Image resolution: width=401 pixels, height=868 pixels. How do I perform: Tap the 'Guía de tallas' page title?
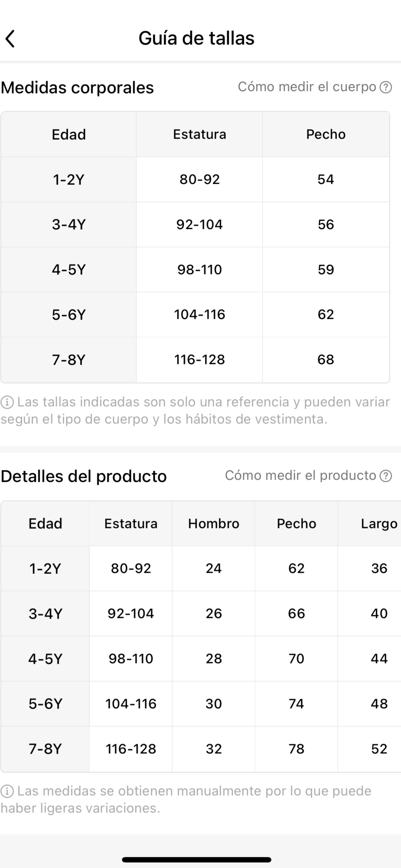pyautogui.click(x=196, y=38)
